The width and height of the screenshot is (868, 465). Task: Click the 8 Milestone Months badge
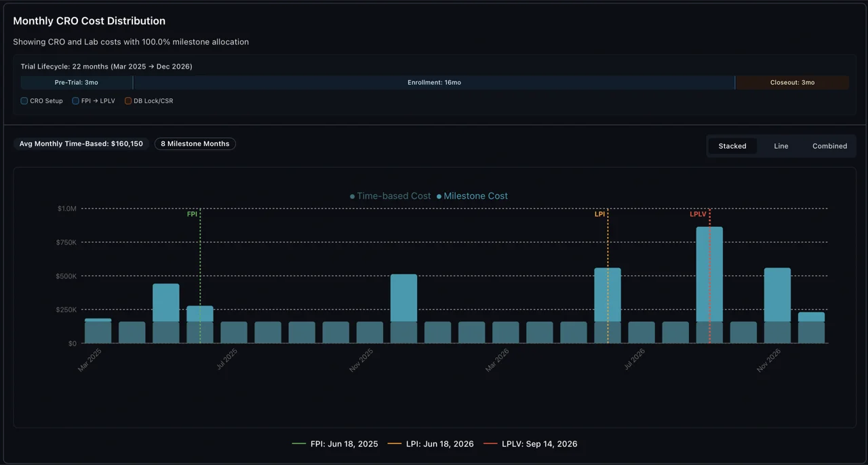click(195, 143)
